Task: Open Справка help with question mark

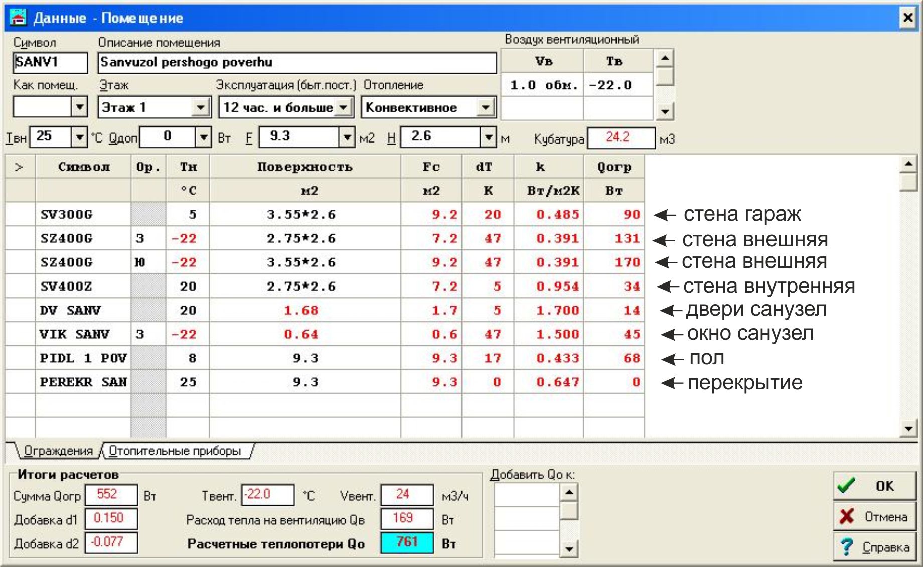Action: 874,547
